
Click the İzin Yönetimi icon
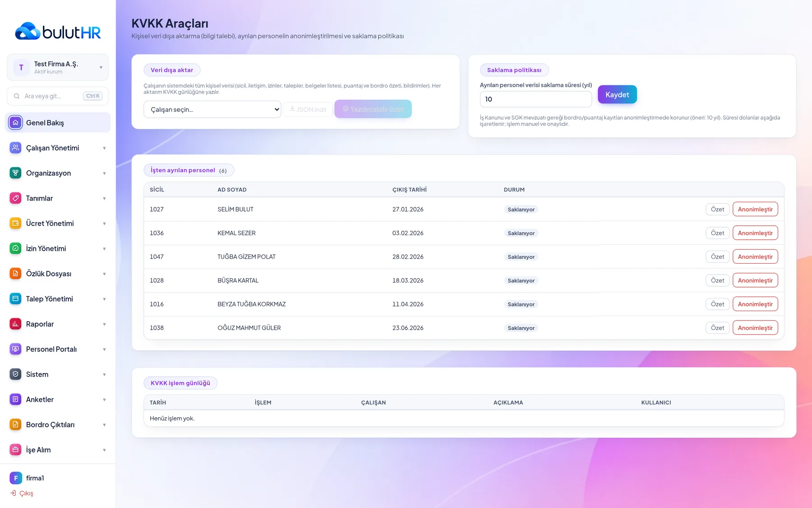(x=15, y=248)
